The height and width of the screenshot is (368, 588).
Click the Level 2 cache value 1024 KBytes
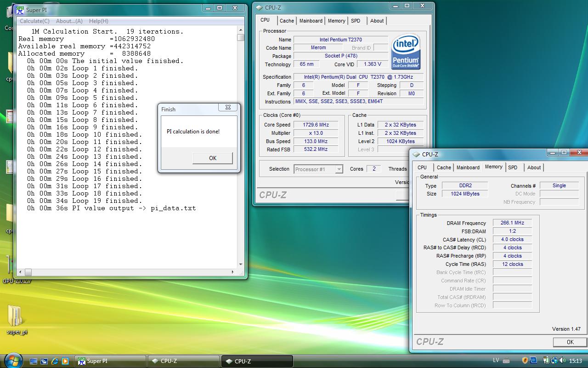point(400,141)
